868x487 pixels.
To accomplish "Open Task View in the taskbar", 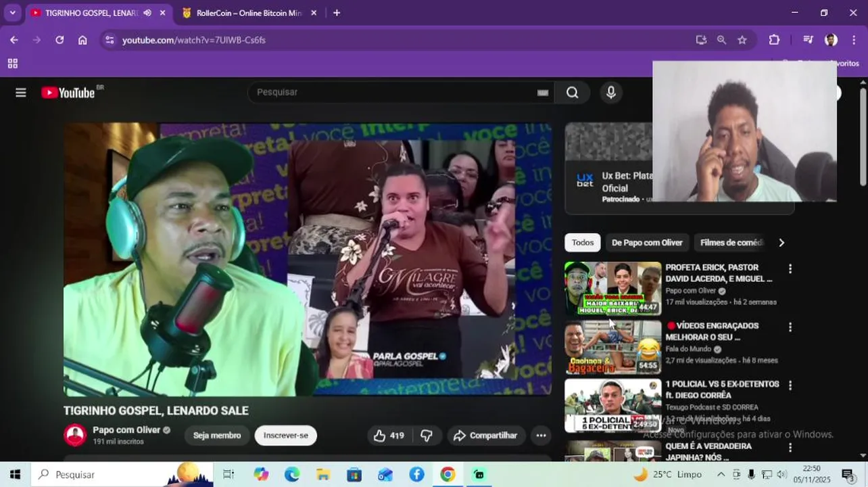I will 228,474.
